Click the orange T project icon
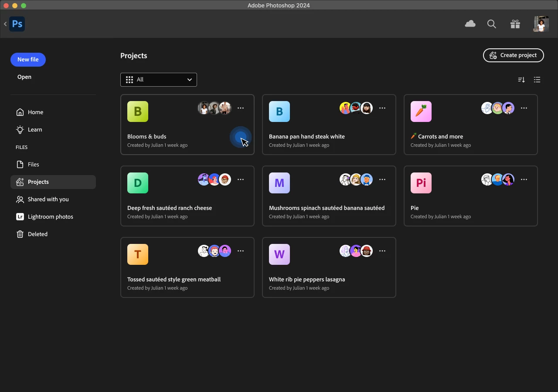This screenshot has width=558, height=392. [138, 254]
